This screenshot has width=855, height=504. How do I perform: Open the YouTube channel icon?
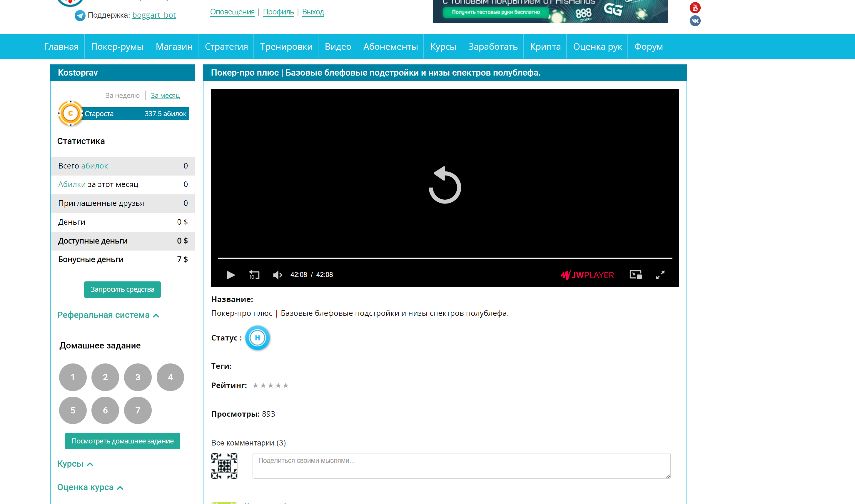tap(695, 7)
